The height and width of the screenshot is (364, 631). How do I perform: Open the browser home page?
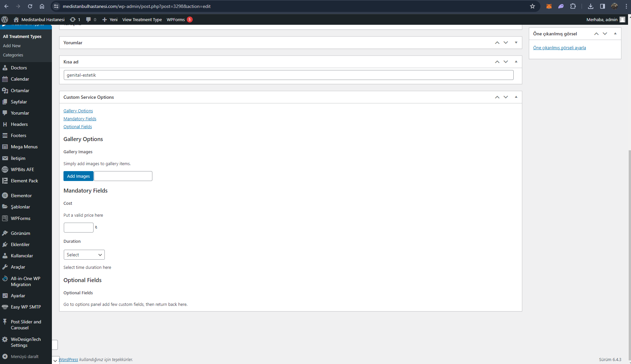(x=42, y=6)
